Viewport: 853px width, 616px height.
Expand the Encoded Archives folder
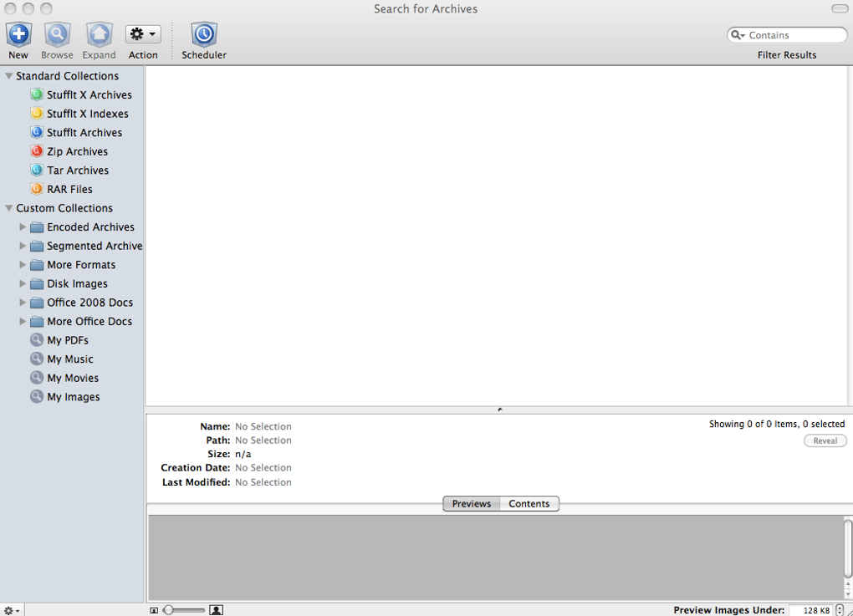click(23, 227)
